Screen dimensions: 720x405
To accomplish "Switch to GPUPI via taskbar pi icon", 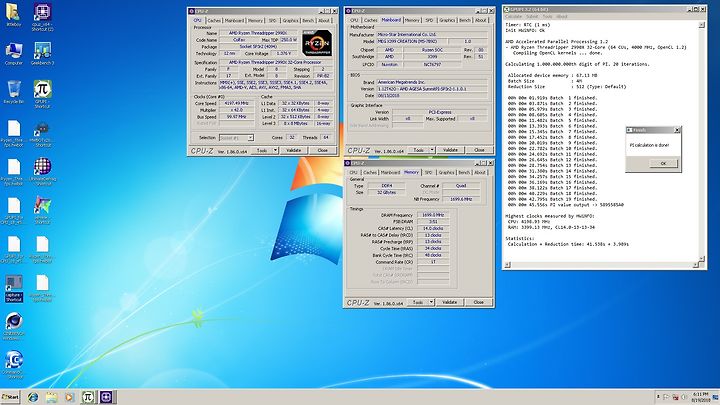I will point(88,397).
